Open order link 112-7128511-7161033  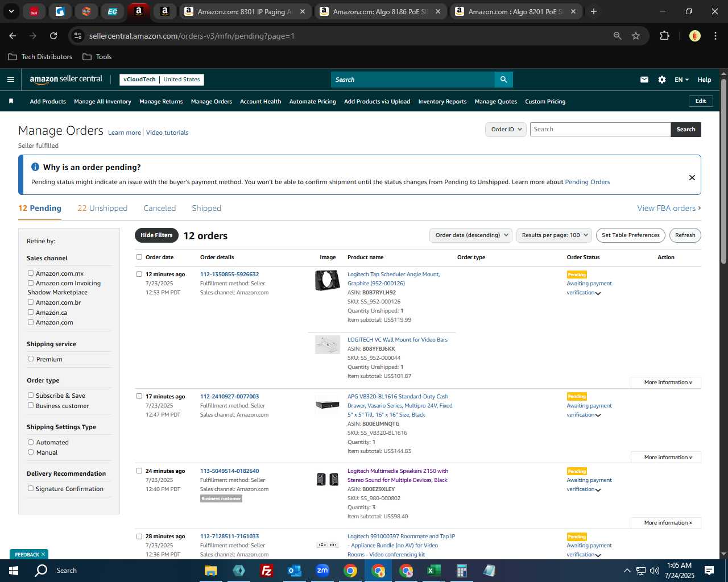[x=229, y=537]
